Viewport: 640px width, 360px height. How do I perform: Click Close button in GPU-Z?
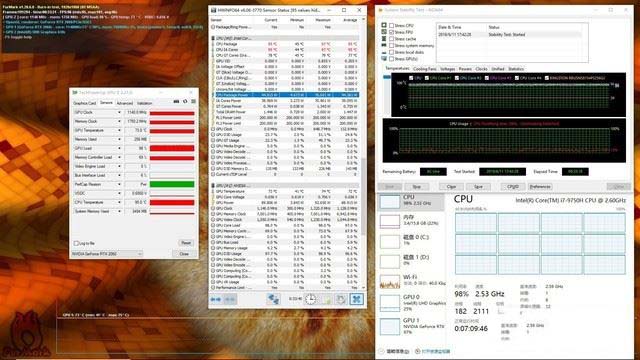coord(184,254)
